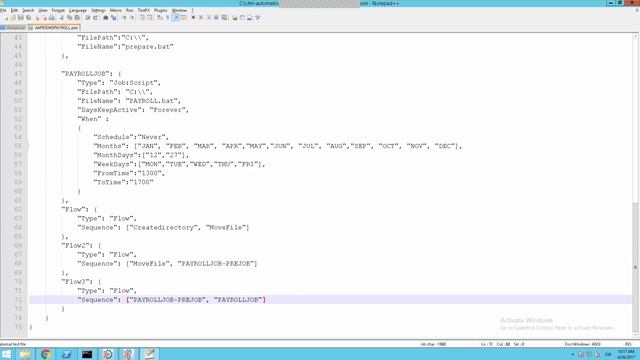The height and width of the screenshot is (360, 640).
Task: Click the "Schedule":"Never" line
Action: coord(131,137)
